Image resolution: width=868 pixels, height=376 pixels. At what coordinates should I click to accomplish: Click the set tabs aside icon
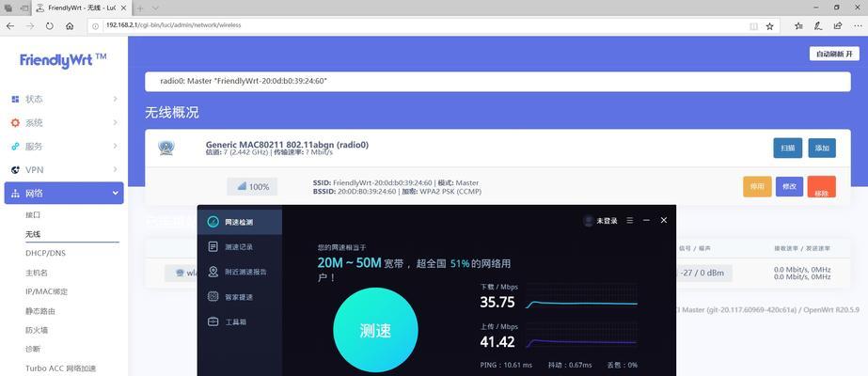pyautogui.click(x=24, y=8)
